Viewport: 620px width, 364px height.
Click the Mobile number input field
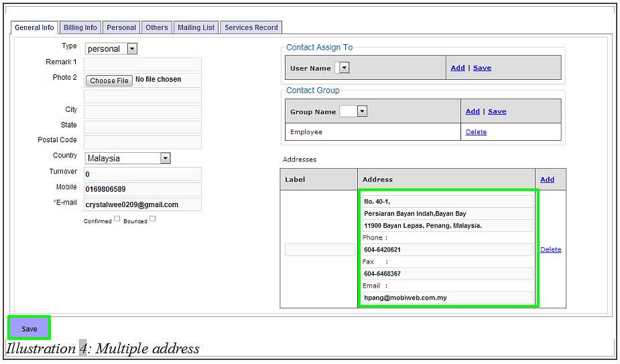pos(143,189)
